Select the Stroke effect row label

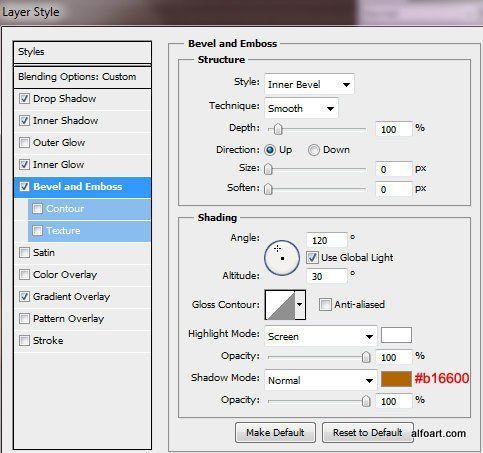(x=48, y=341)
